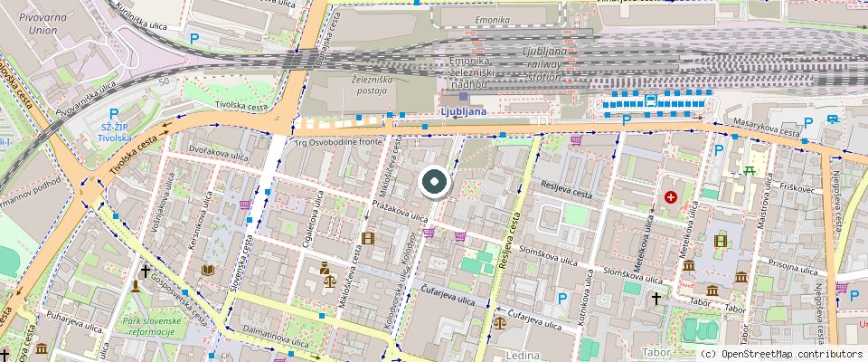Screen dimensions: 868x362
Task: Select the cinema icon near Metelkova ulica
Action: (x=720, y=241)
